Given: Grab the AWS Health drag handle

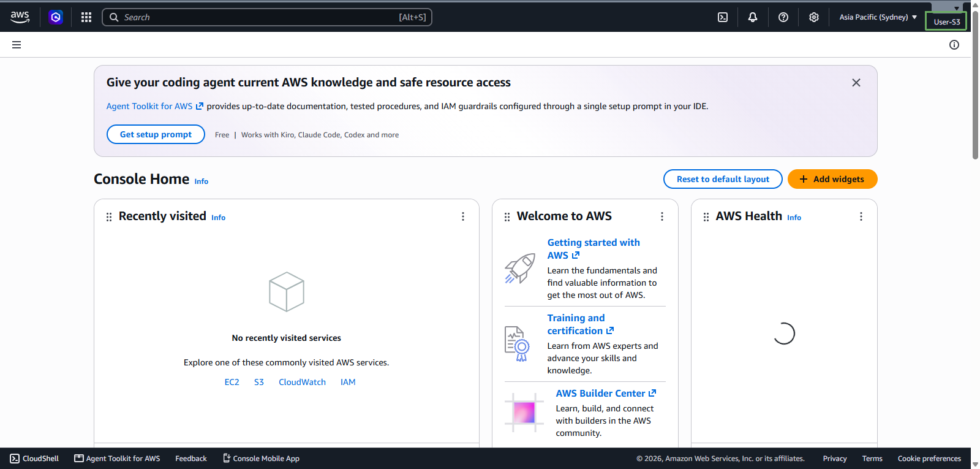Looking at the screenshot, I should 706,217.
